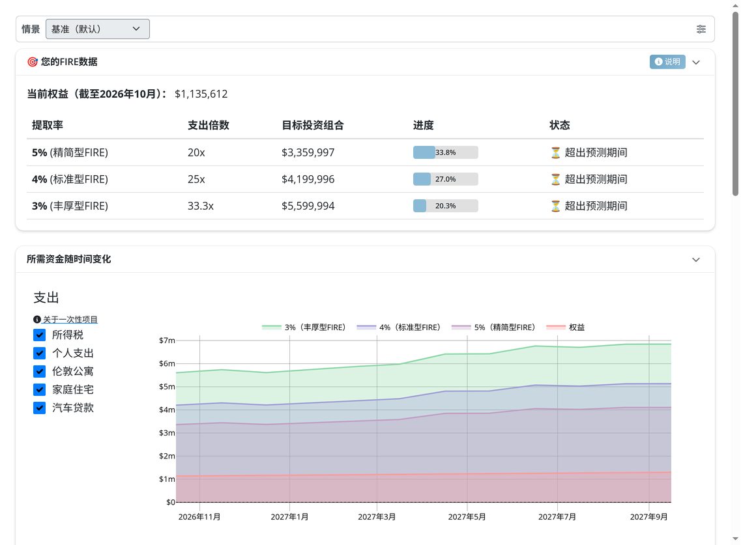Click the page vertical scrollbar thumb
This screenshot has width=756, height=545.
pos(735,104)
